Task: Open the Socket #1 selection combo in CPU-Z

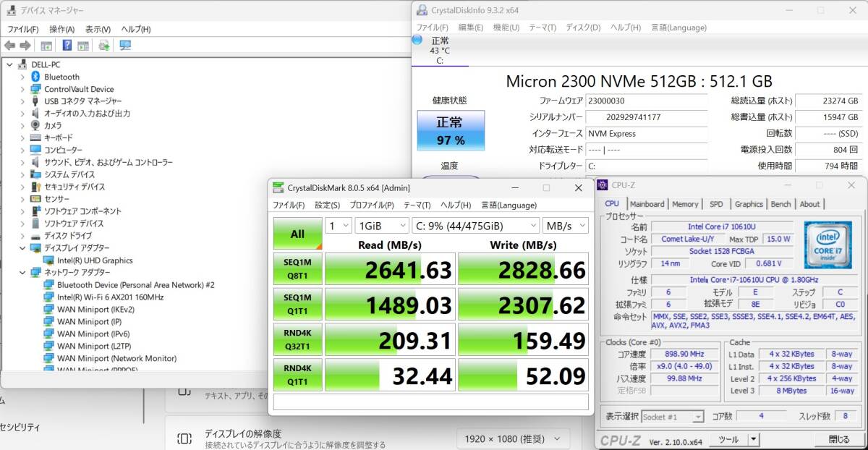Action: click(x=673, y=417)
